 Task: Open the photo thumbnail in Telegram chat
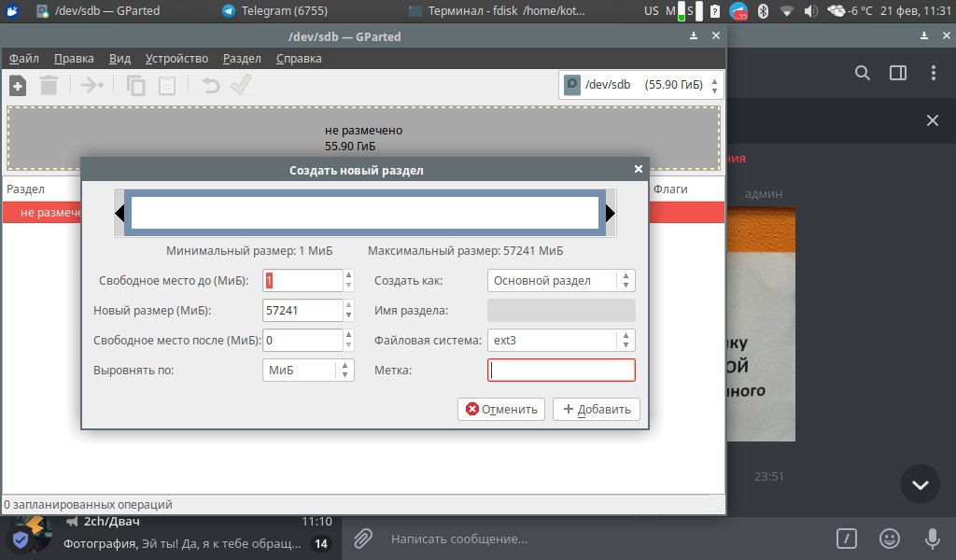762,324
